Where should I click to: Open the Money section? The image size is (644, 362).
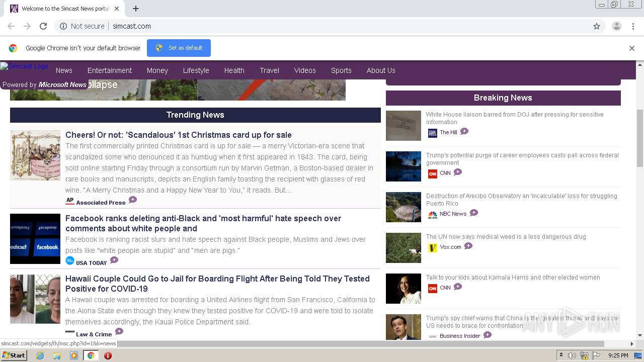(x=157, y=70)
